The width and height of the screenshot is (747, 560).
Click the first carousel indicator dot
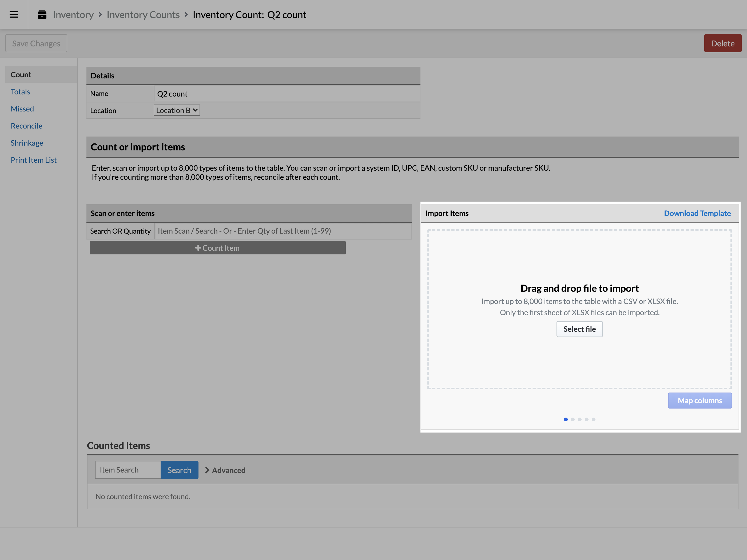click(565, 419)
